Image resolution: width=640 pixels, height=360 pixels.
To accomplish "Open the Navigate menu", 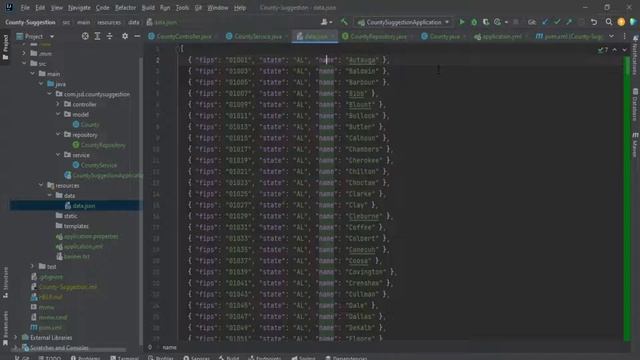I will coord(79,8).
